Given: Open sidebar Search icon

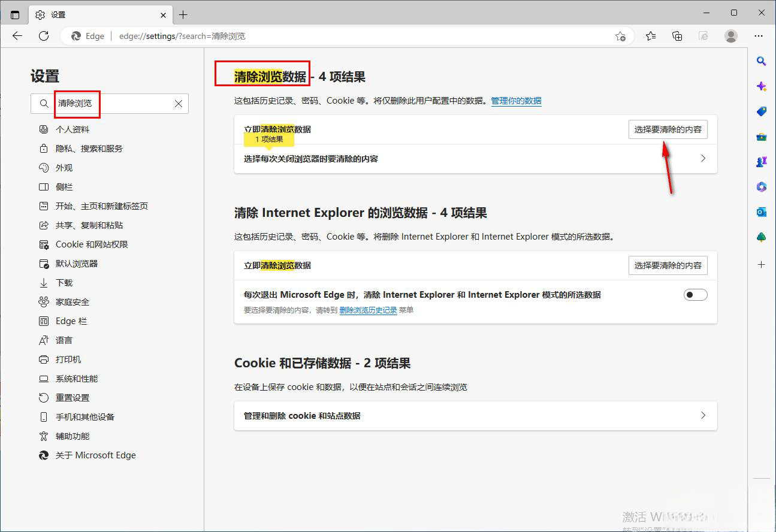Looking at the screenshot, I should 762,61.
